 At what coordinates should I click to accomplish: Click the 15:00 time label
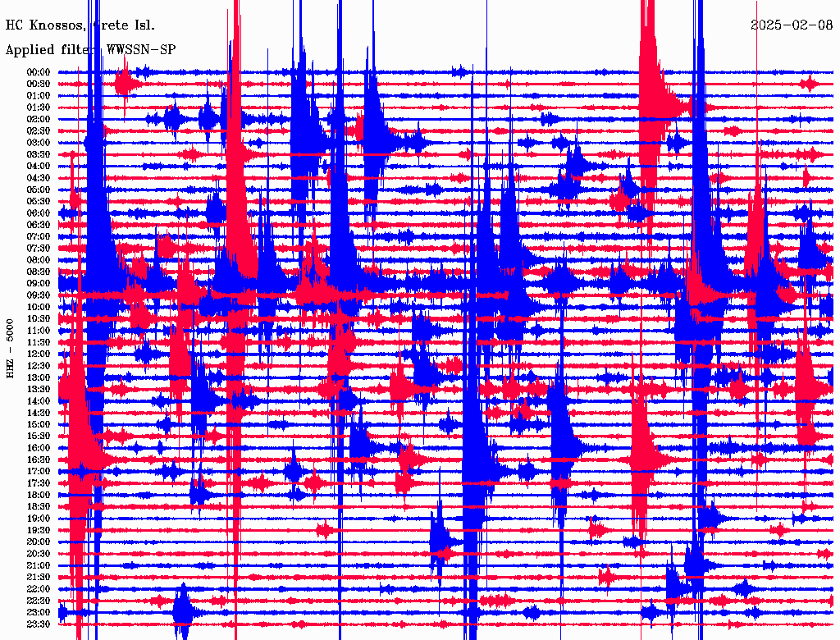[x=39, y=424]
